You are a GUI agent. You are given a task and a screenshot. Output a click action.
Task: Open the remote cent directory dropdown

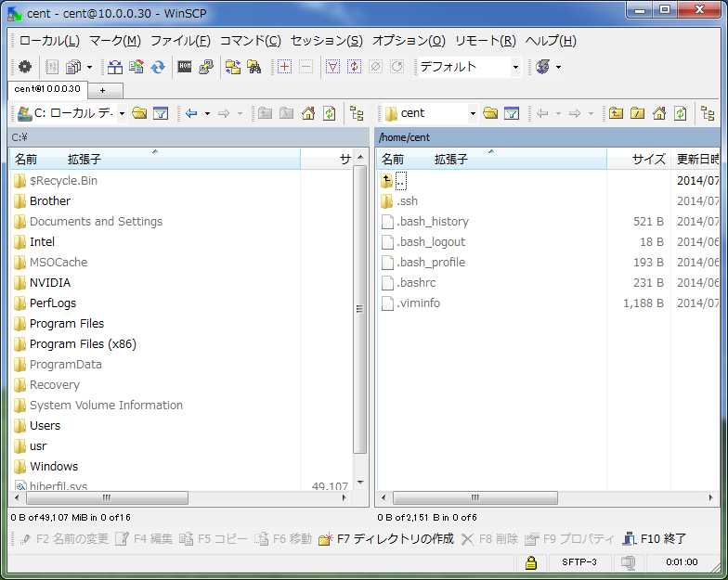[473, 113]
